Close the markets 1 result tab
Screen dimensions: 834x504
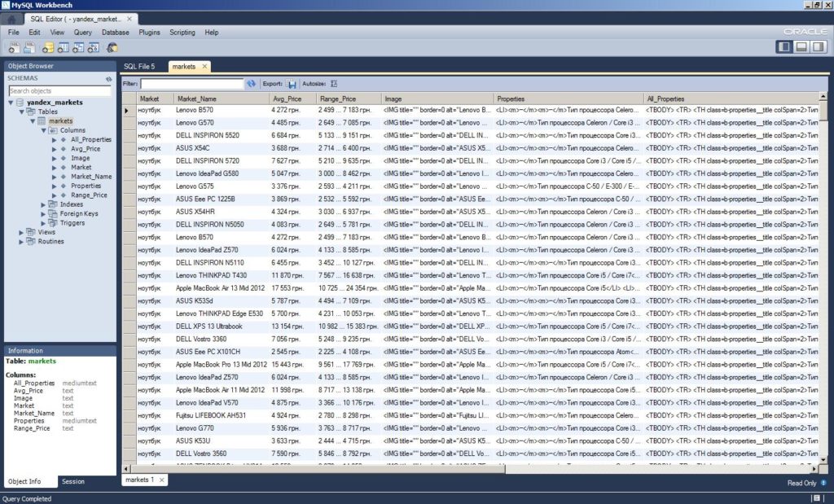point(162,480)
